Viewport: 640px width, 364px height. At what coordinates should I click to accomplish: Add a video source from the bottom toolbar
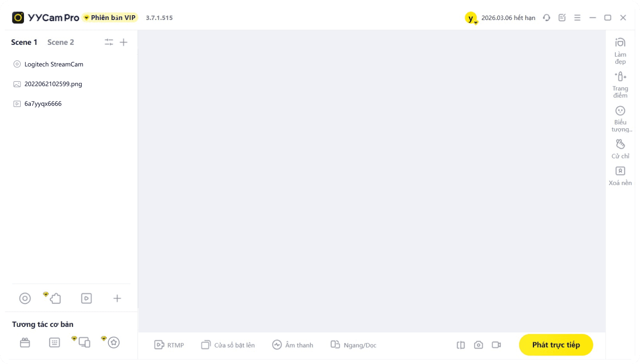[x=86, y=298]
